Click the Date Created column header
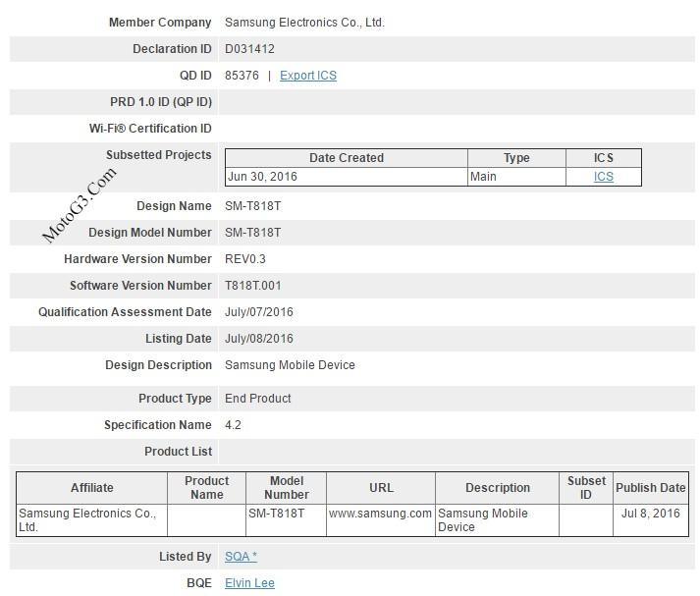 347,158
